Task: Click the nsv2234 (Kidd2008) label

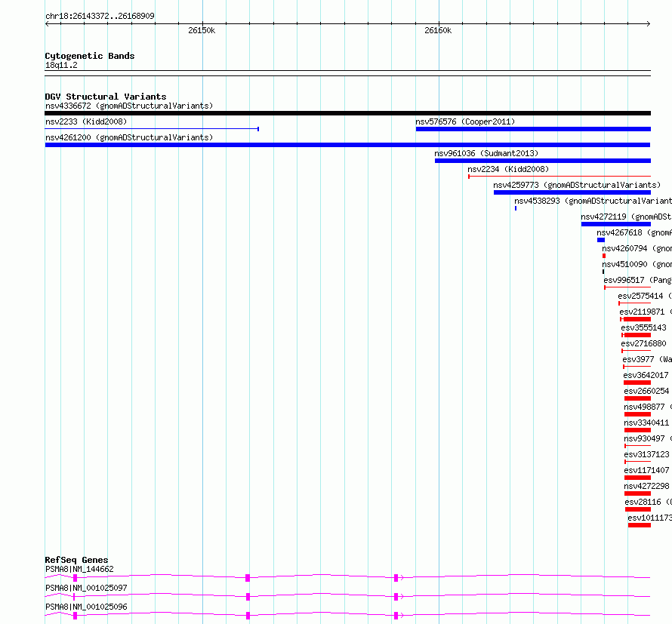Action: [508, 169]
